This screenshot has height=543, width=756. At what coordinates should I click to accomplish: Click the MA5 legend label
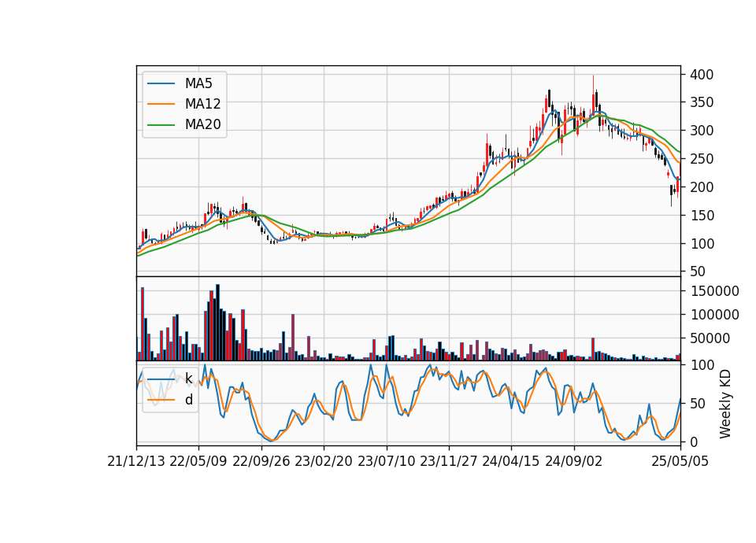point(198,83)
